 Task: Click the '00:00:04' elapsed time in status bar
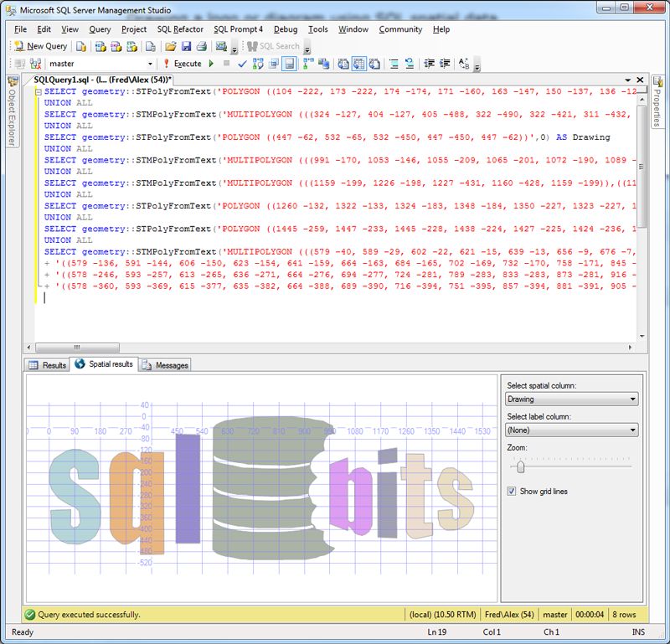(590, 615)
